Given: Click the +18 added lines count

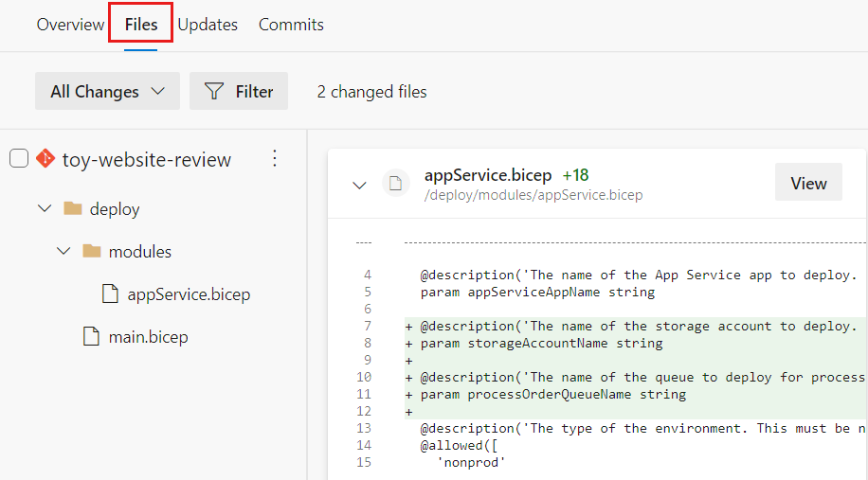Looking at the screenshot, I should point(575,175).
